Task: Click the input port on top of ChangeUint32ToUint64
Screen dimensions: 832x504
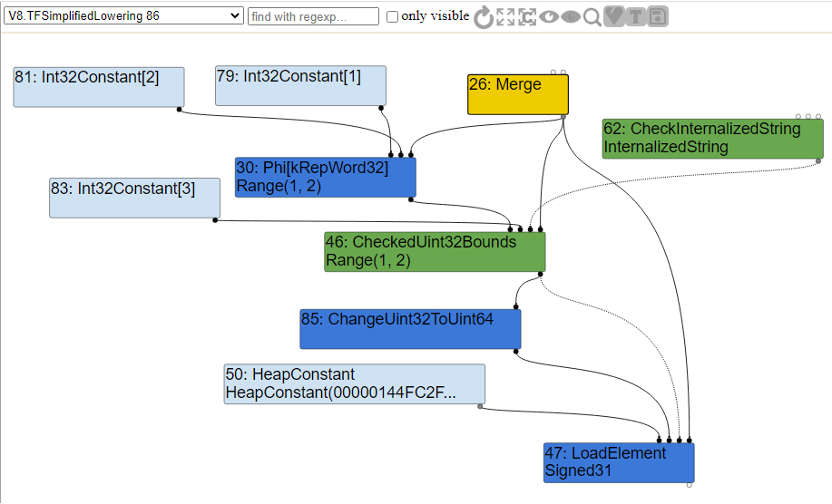Action: coord(515,307)
